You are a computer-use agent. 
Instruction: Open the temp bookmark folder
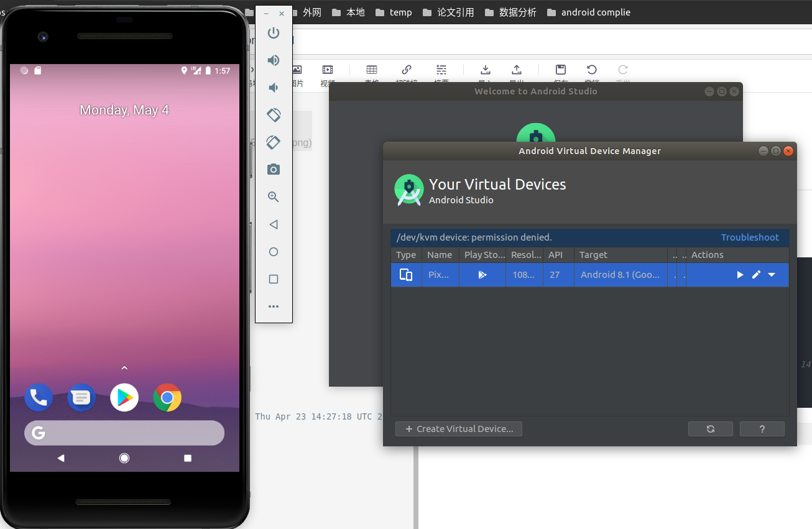(394, 12)
